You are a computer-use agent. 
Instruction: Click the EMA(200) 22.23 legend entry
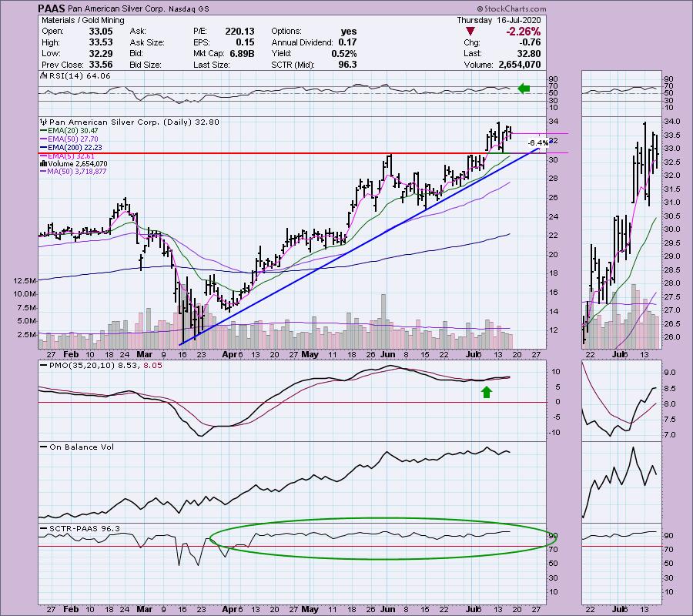[71, 148]
